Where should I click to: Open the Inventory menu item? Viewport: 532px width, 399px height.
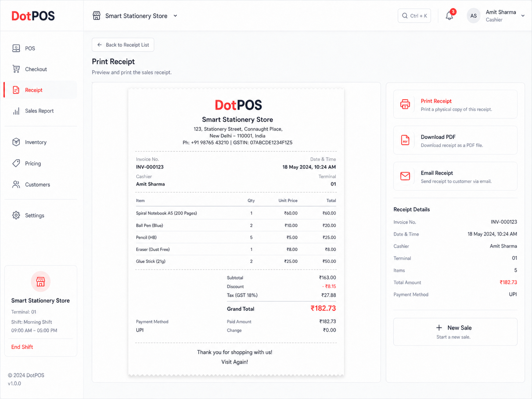40,142
